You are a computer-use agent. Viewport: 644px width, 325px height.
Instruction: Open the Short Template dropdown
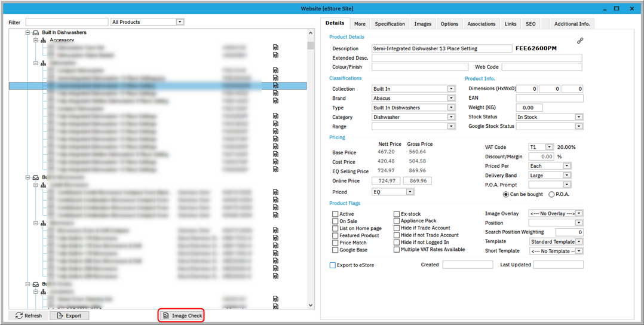579,251
